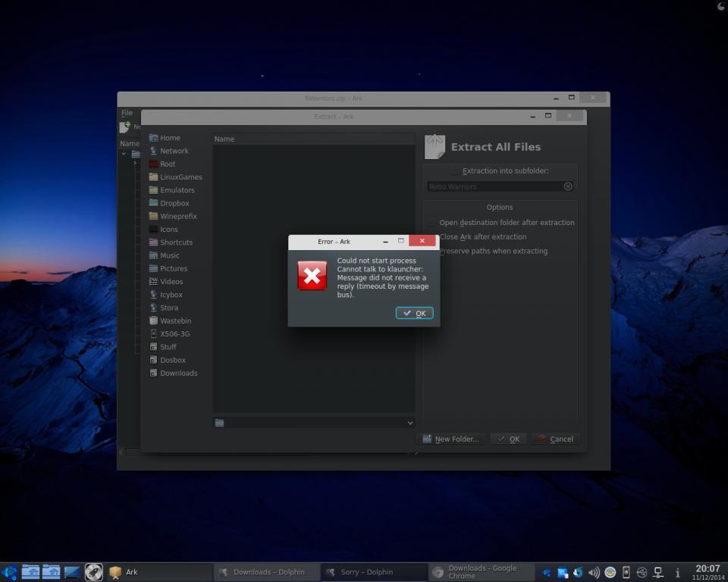The height and width of the screenshot is (582, 728).
Task: Select the X506-3G device in places
Action: (174, 333)
